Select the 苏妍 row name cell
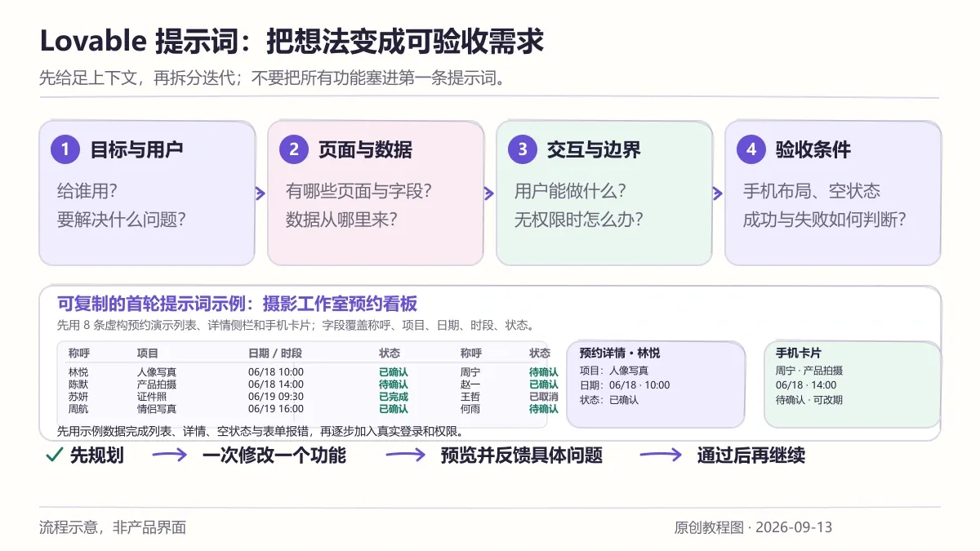This screenshot has width=980, height=551. [78, 397]
